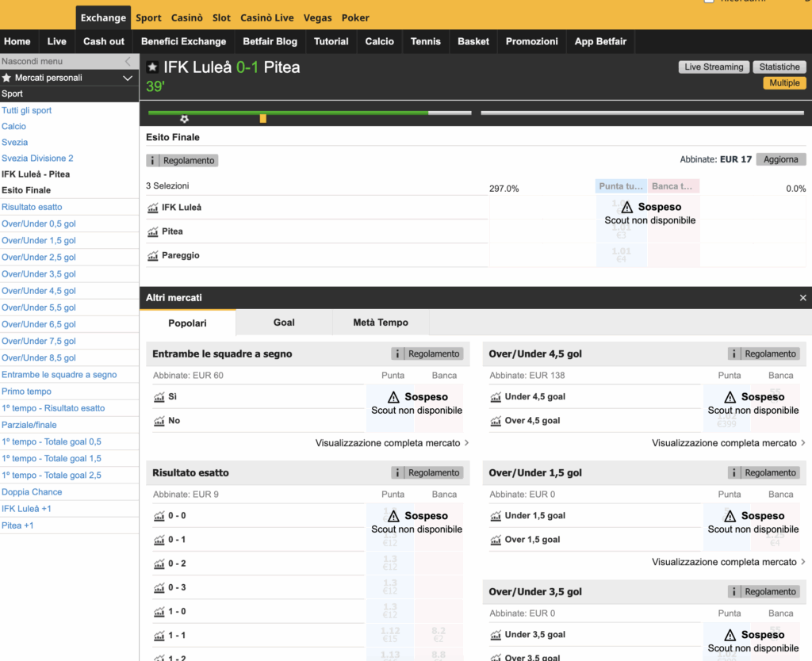Expand the Mercati personali dropdown
The image size is (812, 661).
point(128,78)
